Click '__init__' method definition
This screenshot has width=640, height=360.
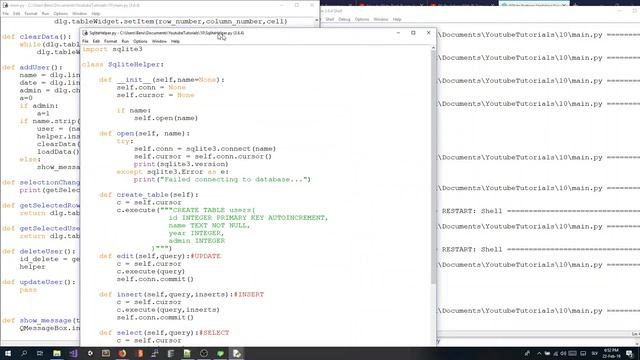162,80
